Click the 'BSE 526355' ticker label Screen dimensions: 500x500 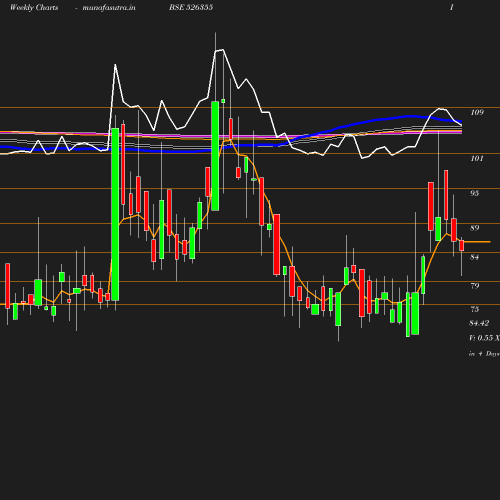[191, 7]
